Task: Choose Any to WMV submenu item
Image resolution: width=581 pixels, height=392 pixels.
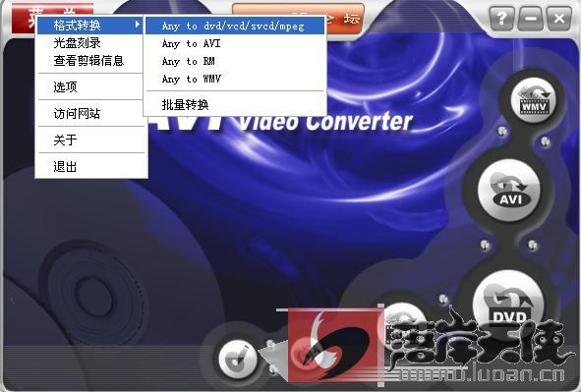Action: 235,79
